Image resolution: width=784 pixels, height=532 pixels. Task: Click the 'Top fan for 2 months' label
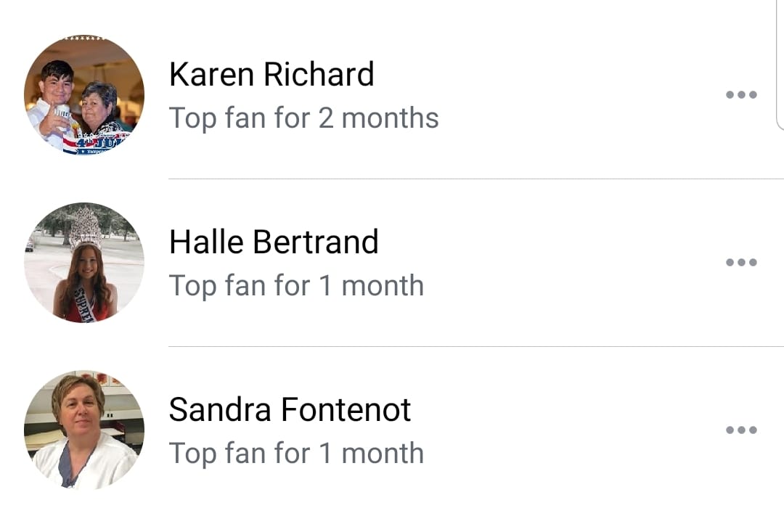coord(304,118)
